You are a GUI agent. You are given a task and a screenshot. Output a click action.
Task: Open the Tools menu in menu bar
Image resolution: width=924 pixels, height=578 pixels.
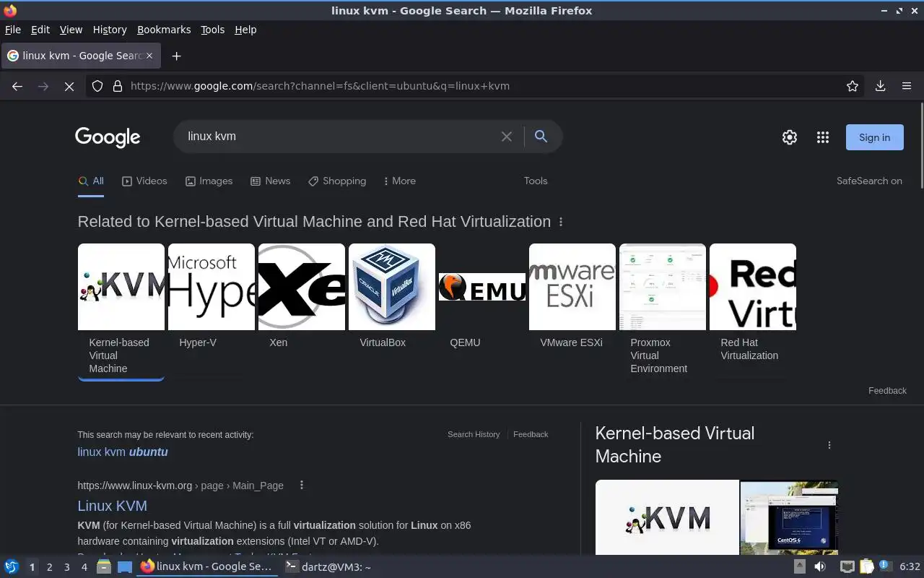213,30
